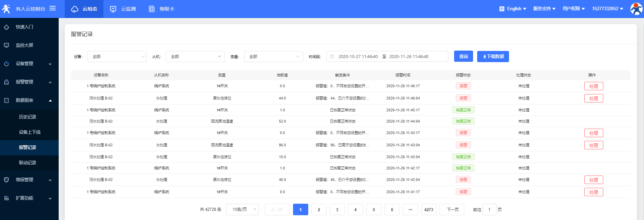This screenshot has height=220, width=644.
Task: Click the monitor icon for 云监测
Action: (113, 9)
